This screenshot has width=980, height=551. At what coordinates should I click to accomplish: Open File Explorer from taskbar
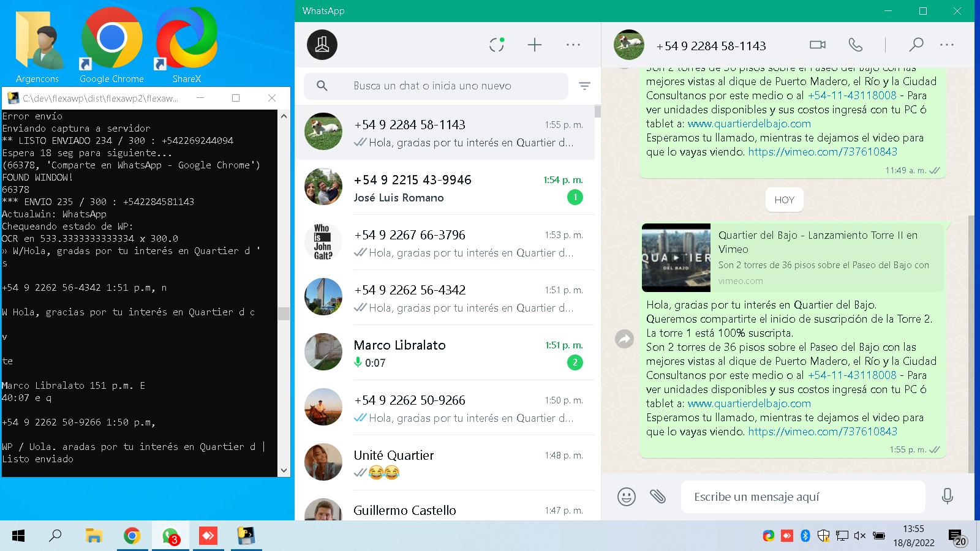pos(93,536)
